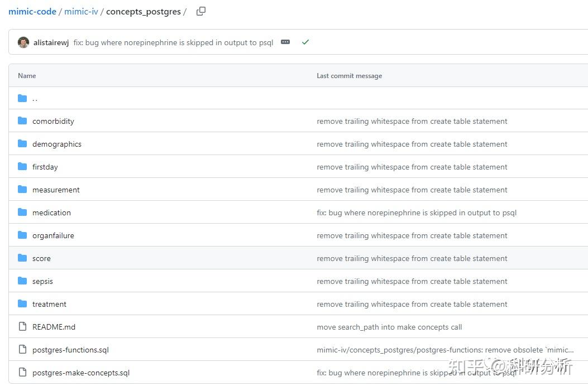Go up to the parent directory (..)
This screenshot has height=391, width=588.
coord(35,99)
